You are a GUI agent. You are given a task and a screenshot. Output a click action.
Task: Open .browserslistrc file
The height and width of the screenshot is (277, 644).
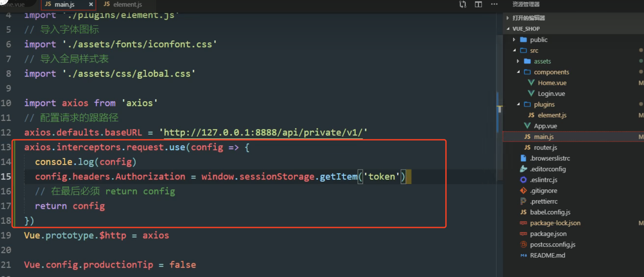pos(550,158)
